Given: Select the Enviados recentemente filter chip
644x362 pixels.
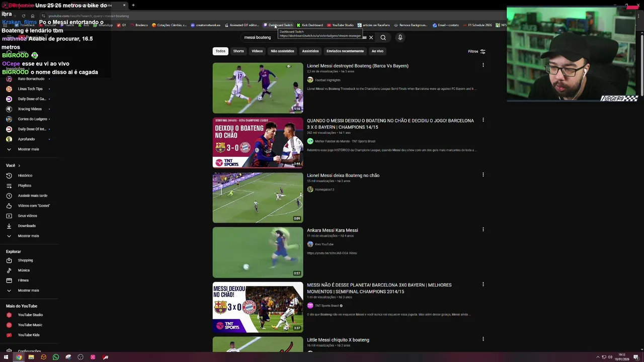Looking at the screenshot, I should (x=345, y=51).
